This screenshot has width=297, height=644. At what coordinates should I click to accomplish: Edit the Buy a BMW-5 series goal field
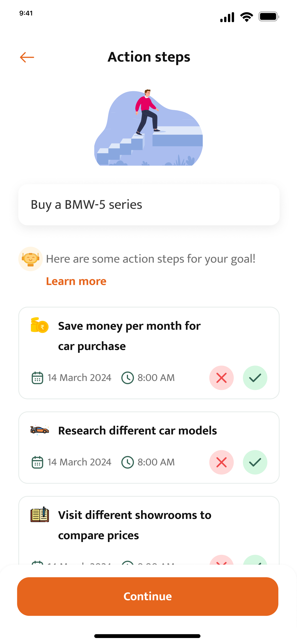pos(149,205)
